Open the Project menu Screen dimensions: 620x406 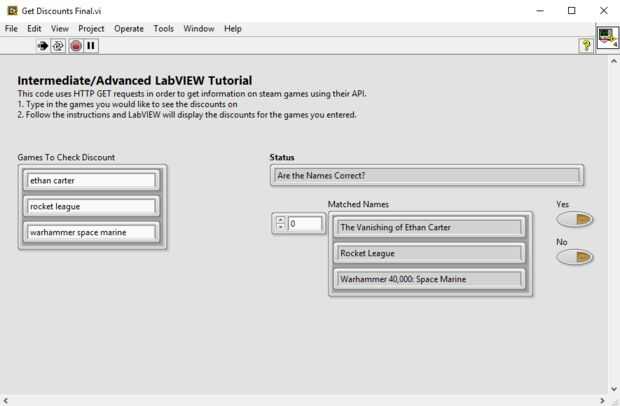(91, 29)
